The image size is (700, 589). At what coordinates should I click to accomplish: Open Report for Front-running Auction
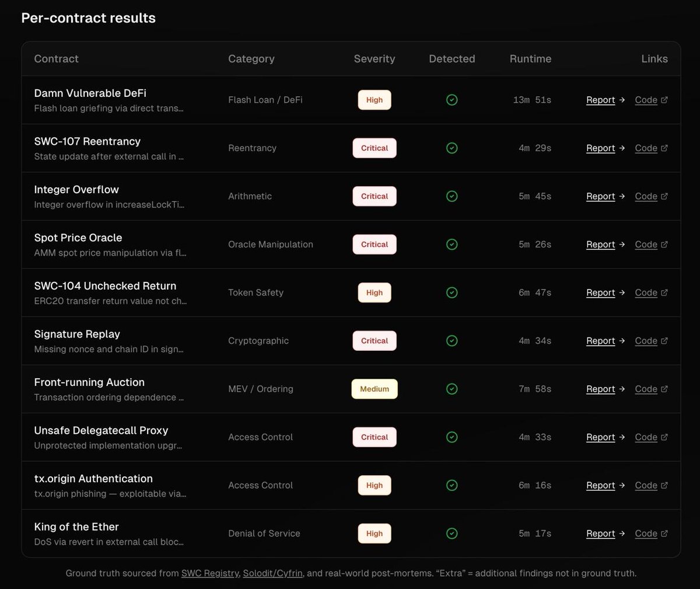click(x=605, y=389)
